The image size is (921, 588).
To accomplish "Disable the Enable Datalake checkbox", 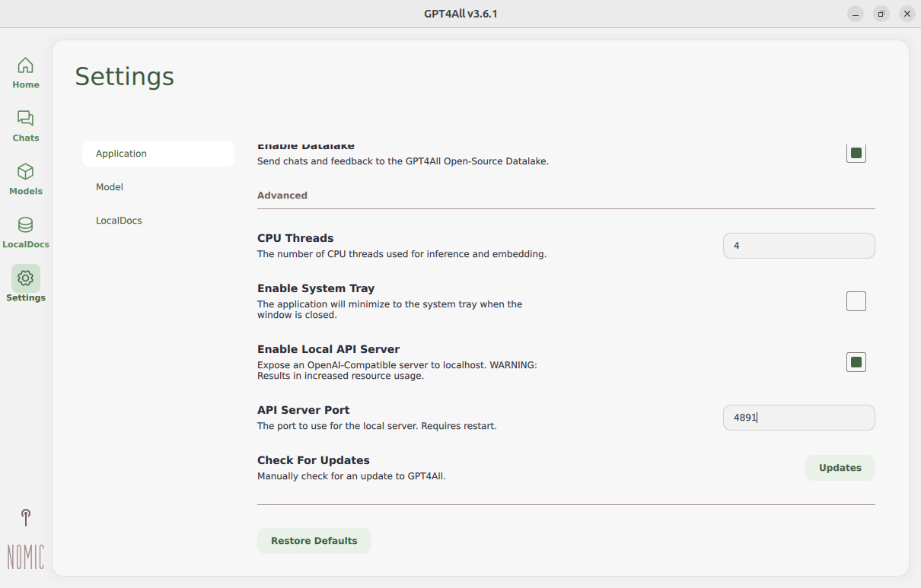I will (x=856, y=152).
